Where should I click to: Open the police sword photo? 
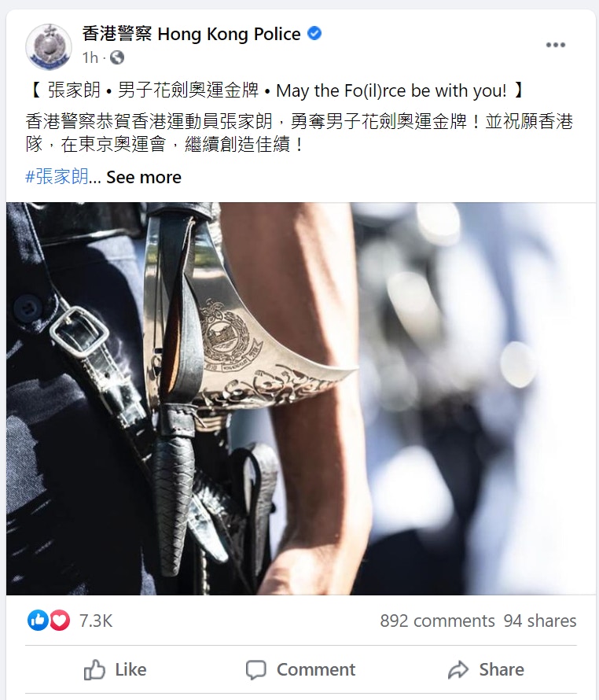[x=301, y=399]
